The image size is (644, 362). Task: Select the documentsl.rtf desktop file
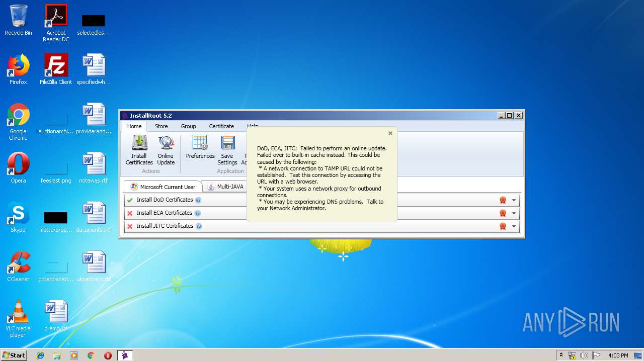94,217
